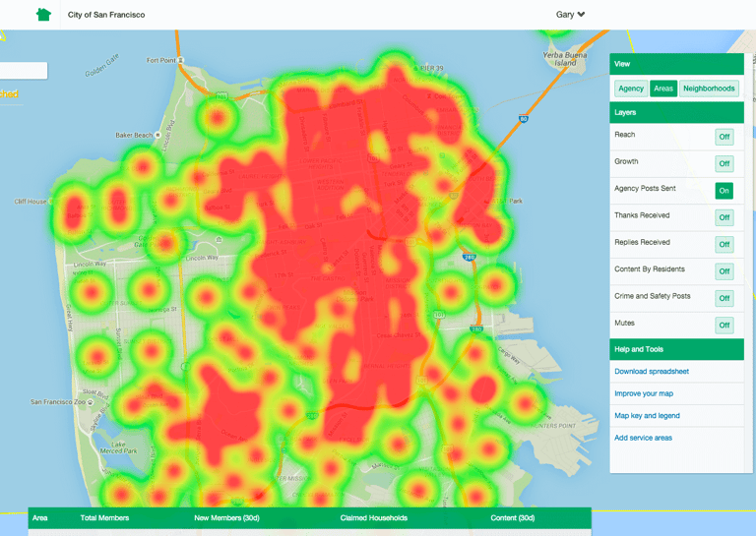Open the Gary user dropdown menu
Image resolution: width=756 pixels, height=536 pixels.
[570, 15]
